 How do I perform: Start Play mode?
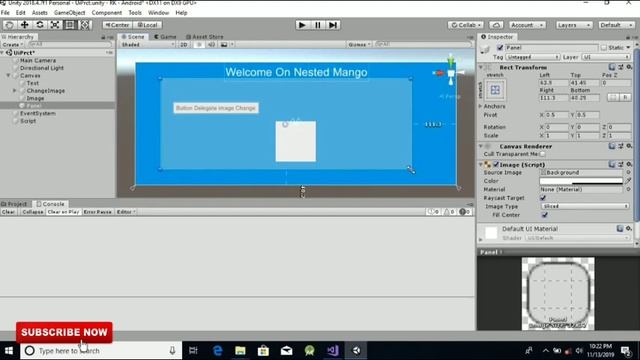tap(302, 25)
